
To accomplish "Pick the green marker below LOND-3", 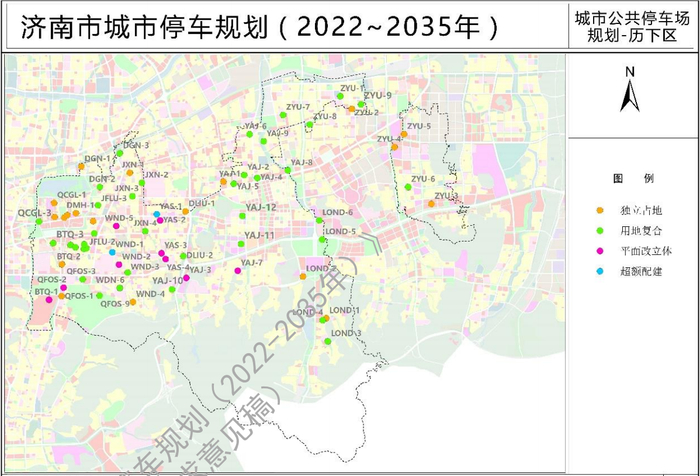I will click(328, 342).
